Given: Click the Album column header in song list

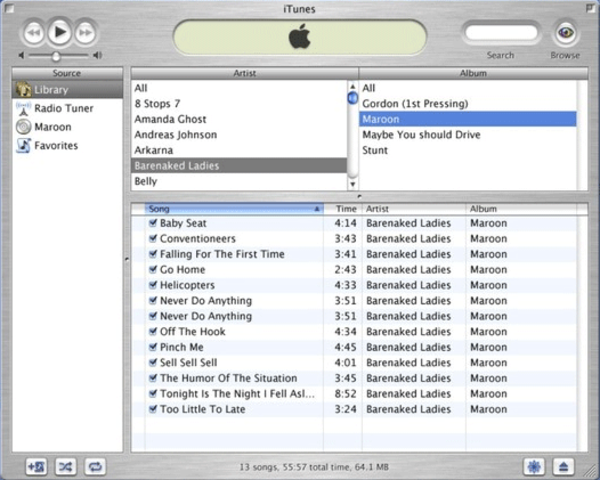Looking at the screenshot, I should pos(521,209).
